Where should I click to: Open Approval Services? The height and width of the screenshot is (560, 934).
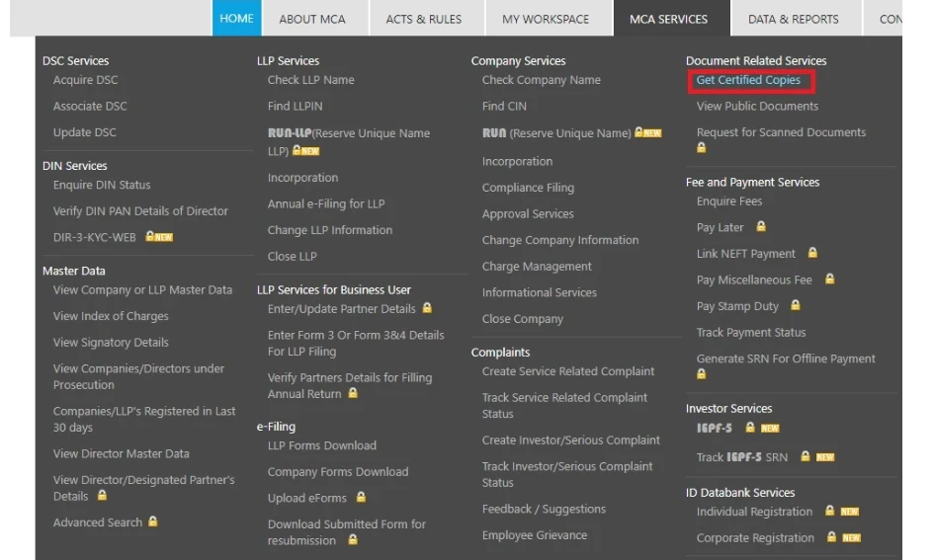click(528, 213)
